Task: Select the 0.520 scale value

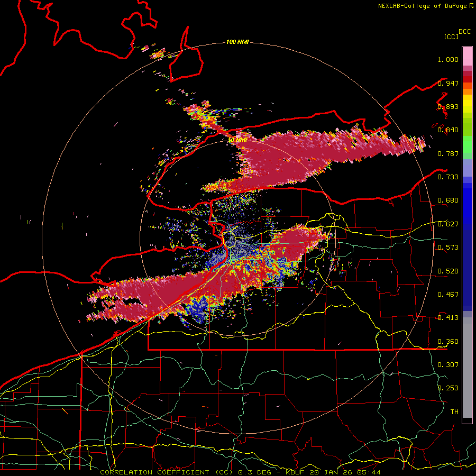Action: click(x=448, y=271)
